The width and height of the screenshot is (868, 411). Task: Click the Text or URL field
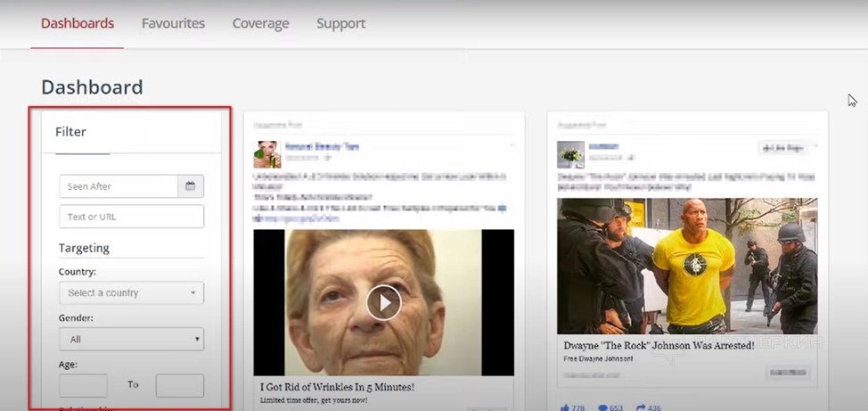click(132, 217)
